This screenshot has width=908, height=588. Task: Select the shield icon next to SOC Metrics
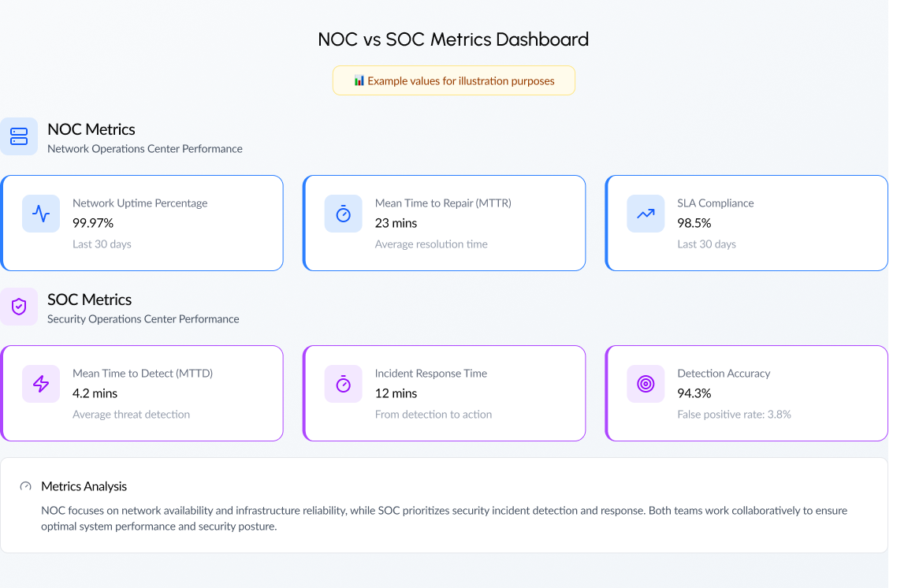pyautogui.click(x=19, y=306)
